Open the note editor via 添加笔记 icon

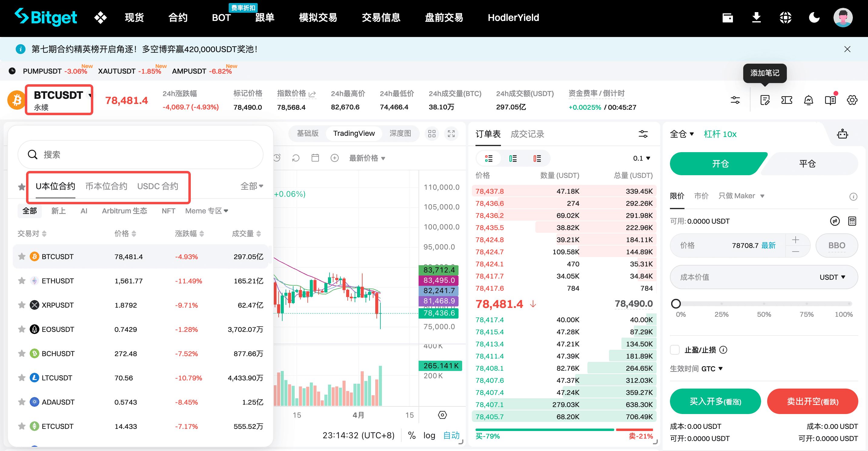(x=764, y=100)
